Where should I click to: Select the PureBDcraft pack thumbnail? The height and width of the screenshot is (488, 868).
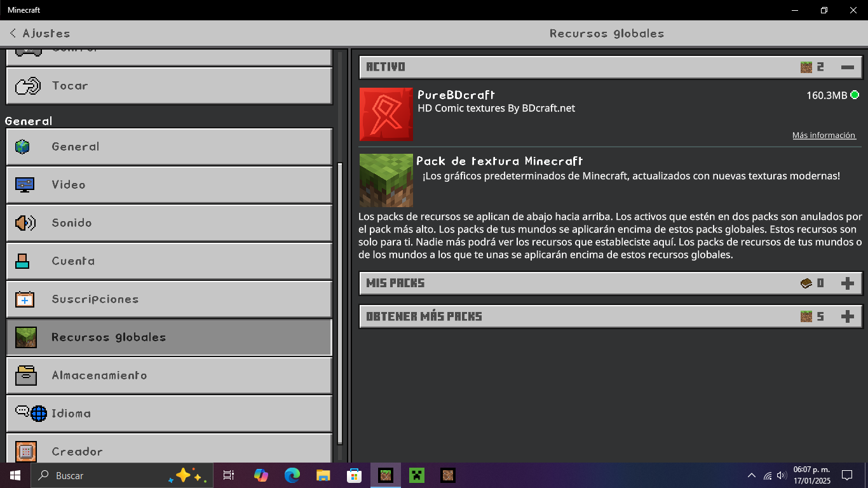click(386, 114)
